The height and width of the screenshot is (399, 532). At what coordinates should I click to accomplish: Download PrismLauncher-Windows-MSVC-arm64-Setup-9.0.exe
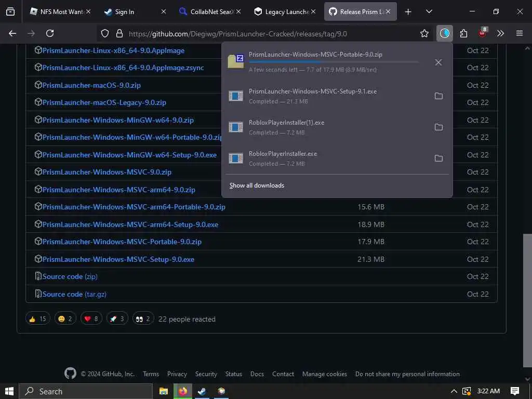pos(130,224)
